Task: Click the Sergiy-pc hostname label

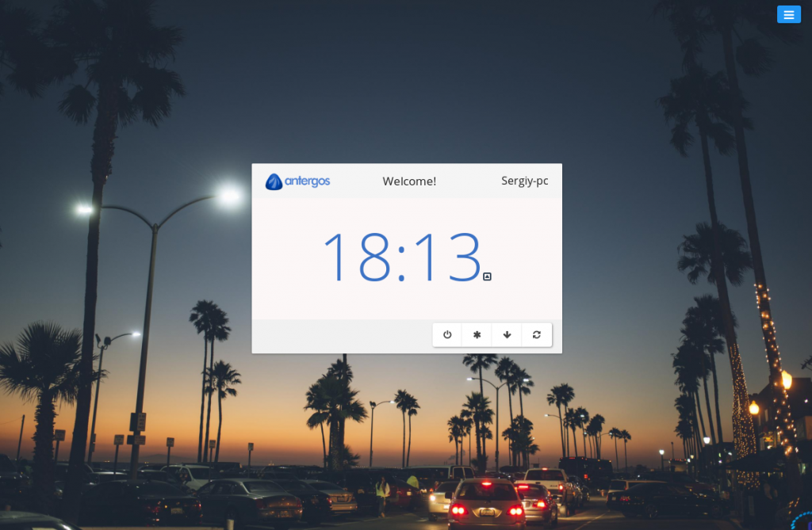Action: (x=525, y=181)
